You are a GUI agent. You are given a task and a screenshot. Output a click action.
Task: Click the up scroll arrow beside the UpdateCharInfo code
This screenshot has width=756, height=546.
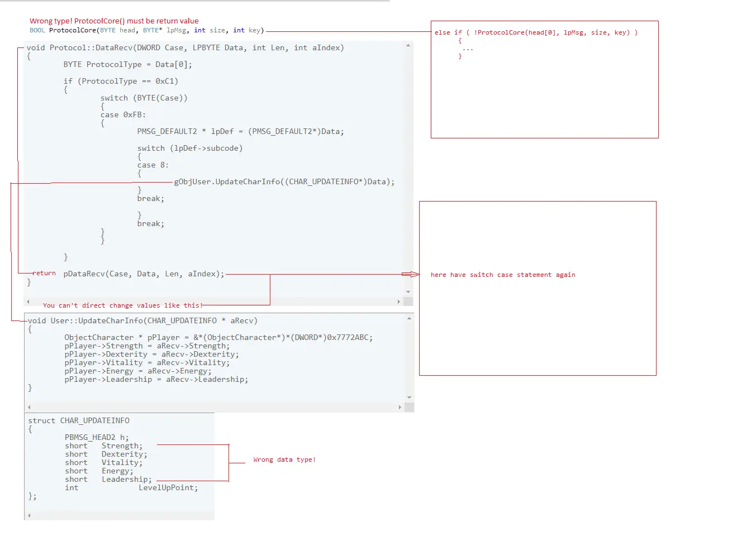pyautogui.click(x=410, y=318)
